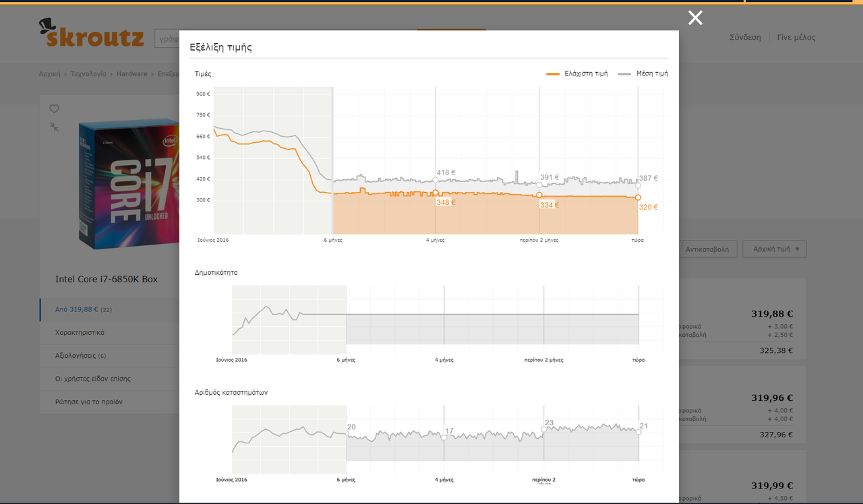Screen dimensions: 863x504
Task: Open Τεχνολογία breadcrumb link
Action: (x=88, y=73)
